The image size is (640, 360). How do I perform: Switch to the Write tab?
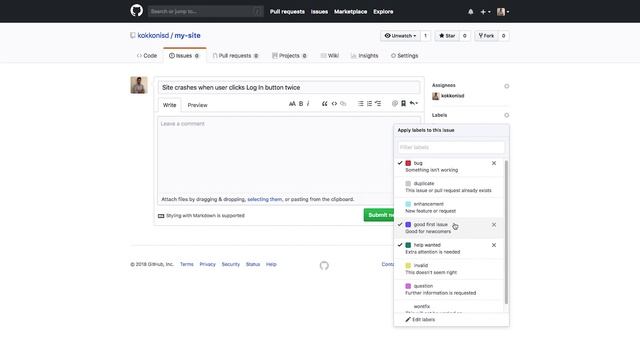(x=169, y=105)
